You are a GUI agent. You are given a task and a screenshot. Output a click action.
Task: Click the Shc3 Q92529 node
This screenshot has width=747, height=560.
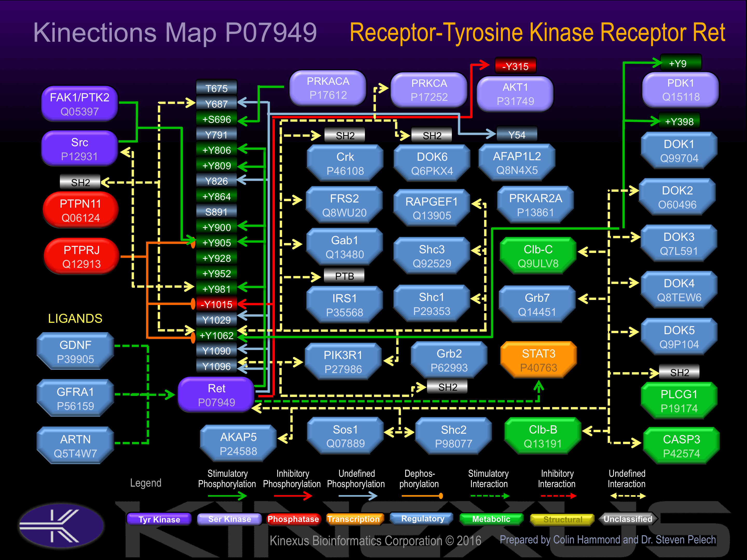pyautogui.click(x=432, y=256)
